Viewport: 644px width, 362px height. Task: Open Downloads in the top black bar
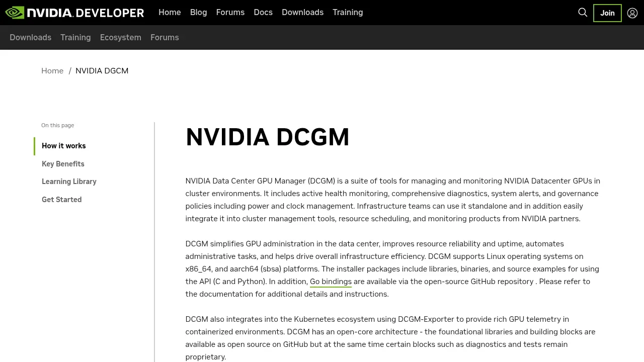[302, 13]
